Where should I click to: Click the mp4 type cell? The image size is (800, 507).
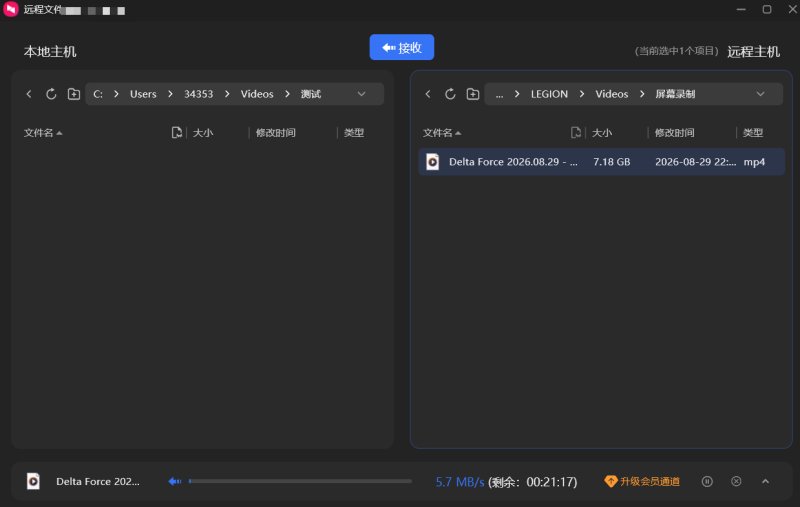pos(754,162)
